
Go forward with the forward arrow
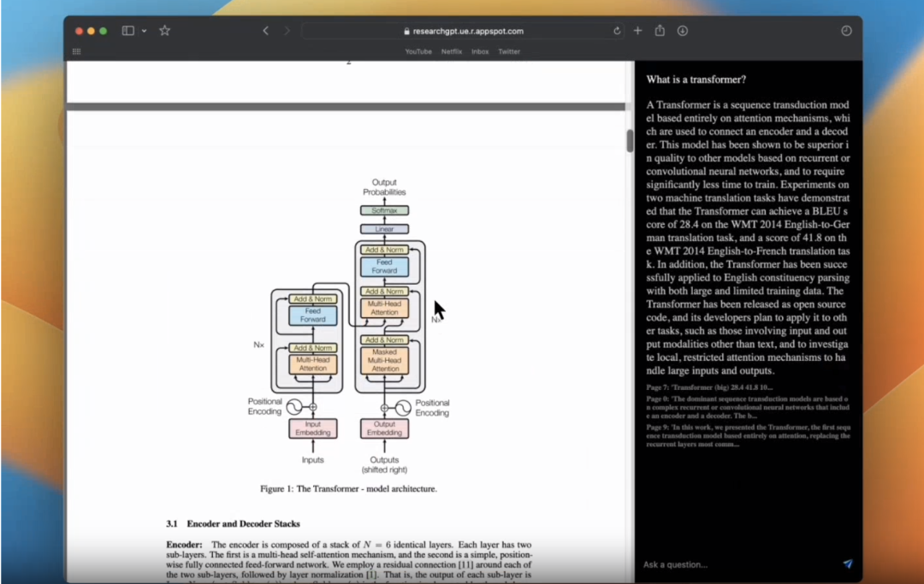coord(287,31)
